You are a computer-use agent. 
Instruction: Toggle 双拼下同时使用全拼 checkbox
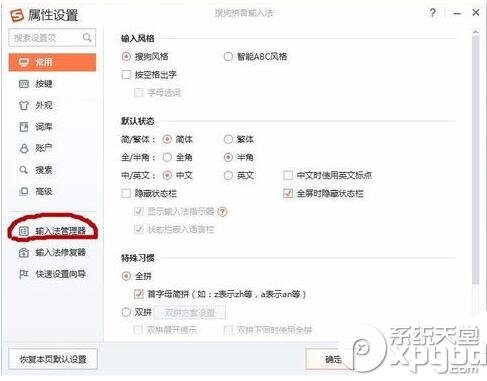[228, 330]
